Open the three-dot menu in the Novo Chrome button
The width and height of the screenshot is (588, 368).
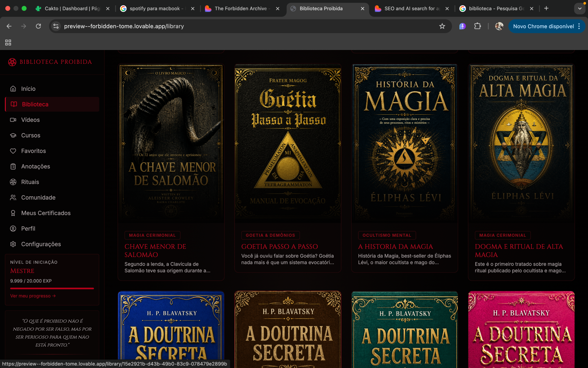pyautogui.click(x=579, y=26)
